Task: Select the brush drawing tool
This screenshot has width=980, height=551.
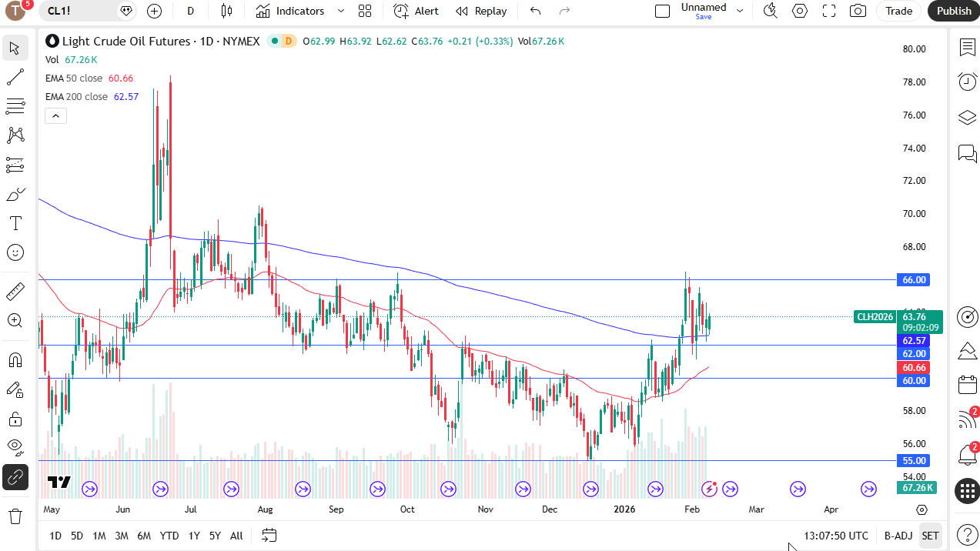Action: pyautogui.click(x=15, y=194)
